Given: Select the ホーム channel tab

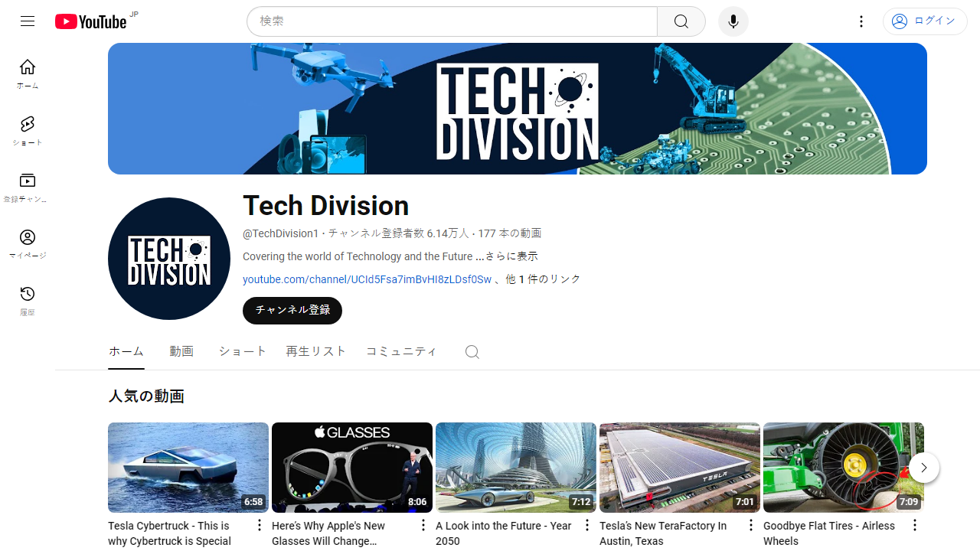Looking at the screenshot, I should click(126, 351).
